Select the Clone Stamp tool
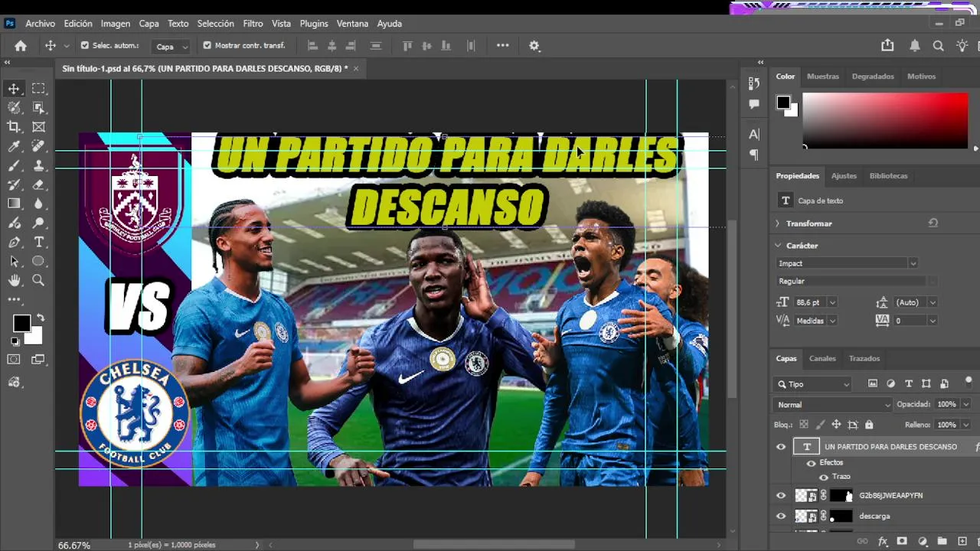The height and width of the screenshot is (551, 980). tap(38, 165)
